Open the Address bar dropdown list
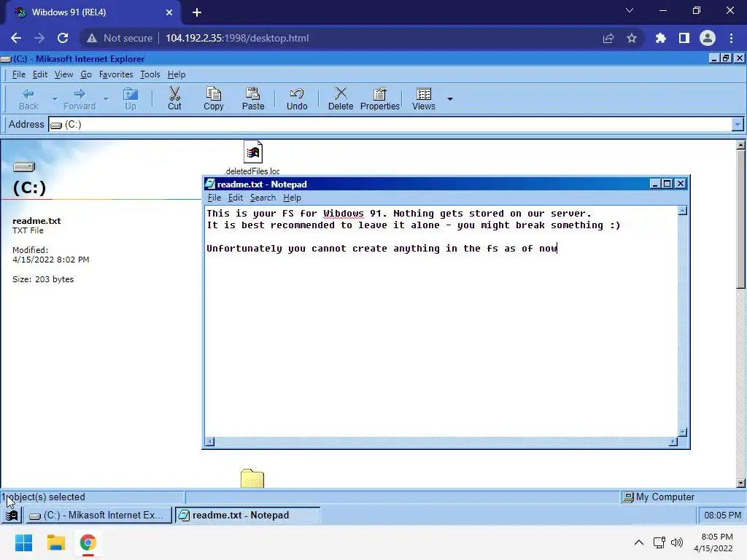The height and width of the screenshot is (560, 747). [737, 124]
